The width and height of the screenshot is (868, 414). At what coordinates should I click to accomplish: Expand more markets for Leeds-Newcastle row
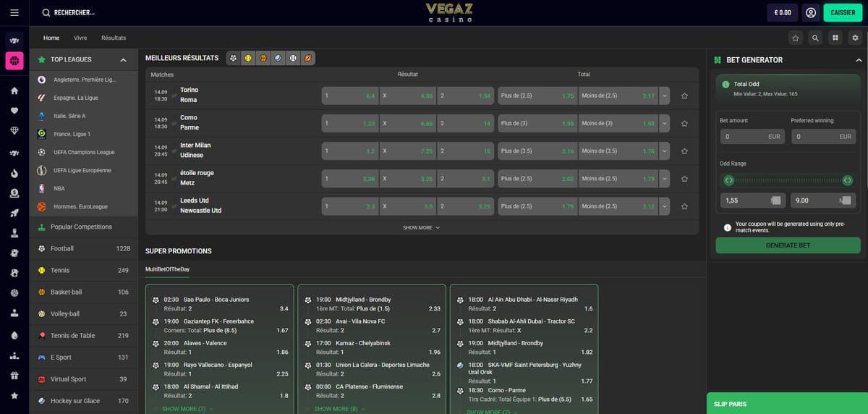pos(665,206)
